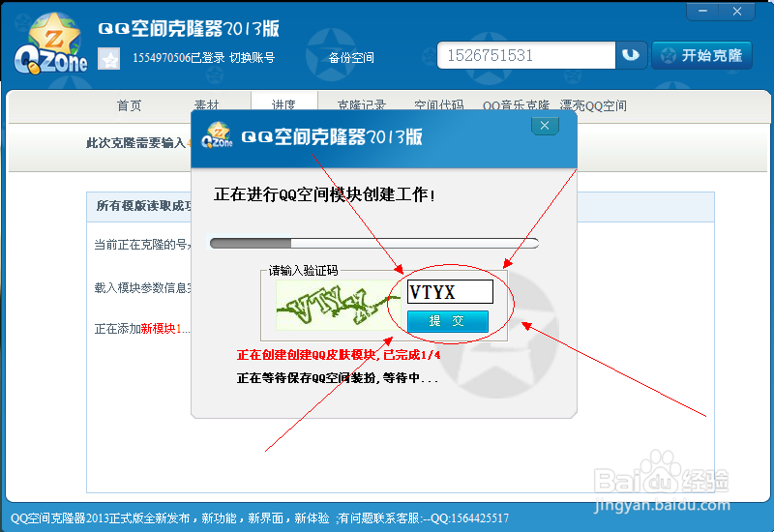Click the 正在添加新模块1 status line
The height and width of the screenshot is (532, 774).
click(x=142, y=329)
